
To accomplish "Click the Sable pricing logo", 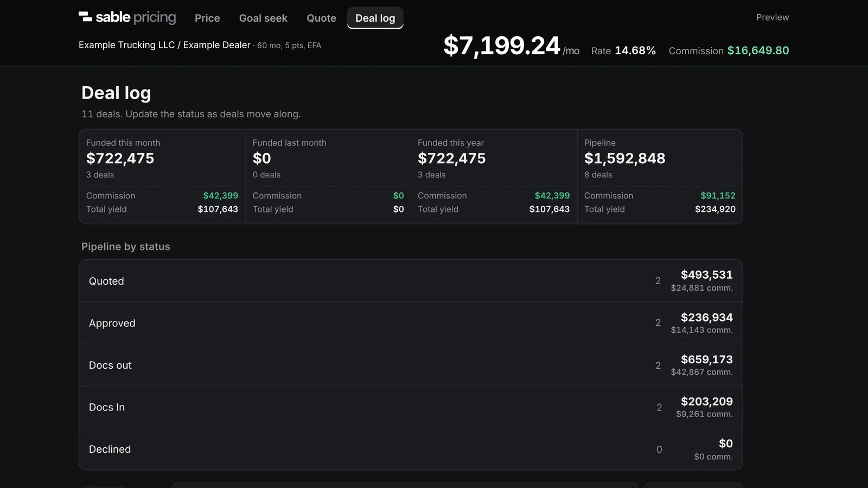I will tap(127, 17).
